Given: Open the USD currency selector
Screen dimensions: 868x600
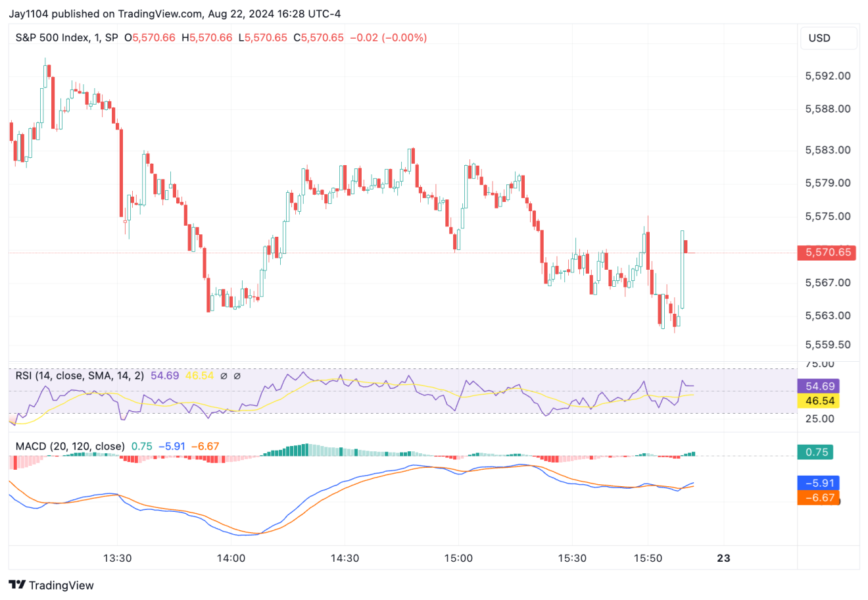Looking at the screenshot, I should (828, 38).
